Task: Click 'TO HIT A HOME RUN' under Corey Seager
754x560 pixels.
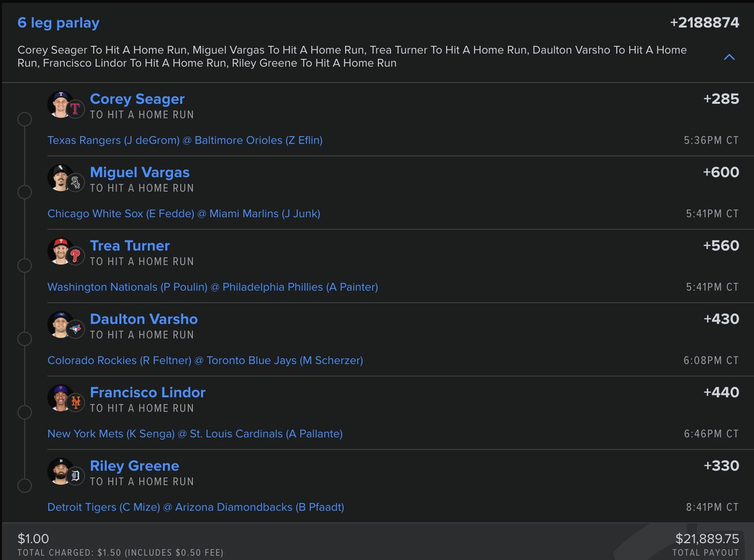Action: [142, 115]
